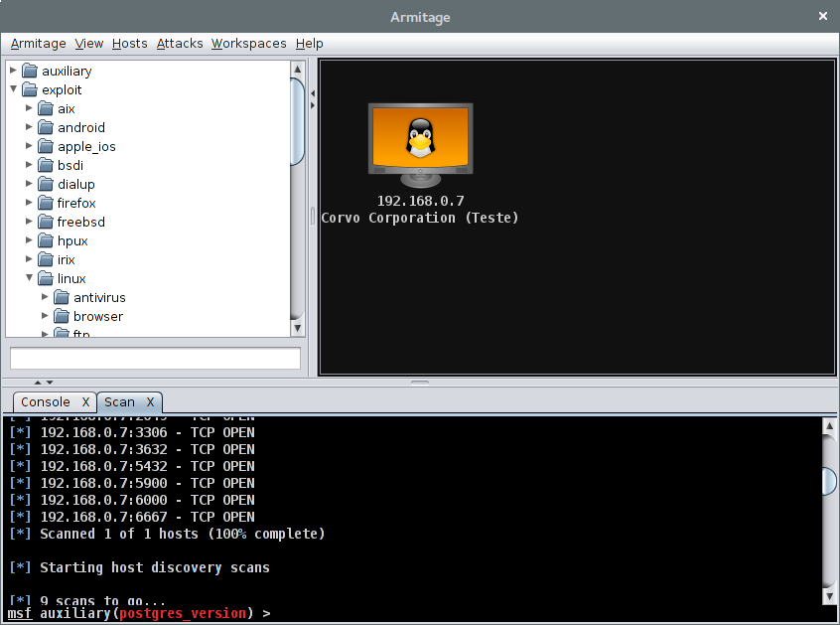Image resolution: width=840 pixels, height=625 pixels.
Task: Click the antivirus folder icon
Action: coord(62,297)
